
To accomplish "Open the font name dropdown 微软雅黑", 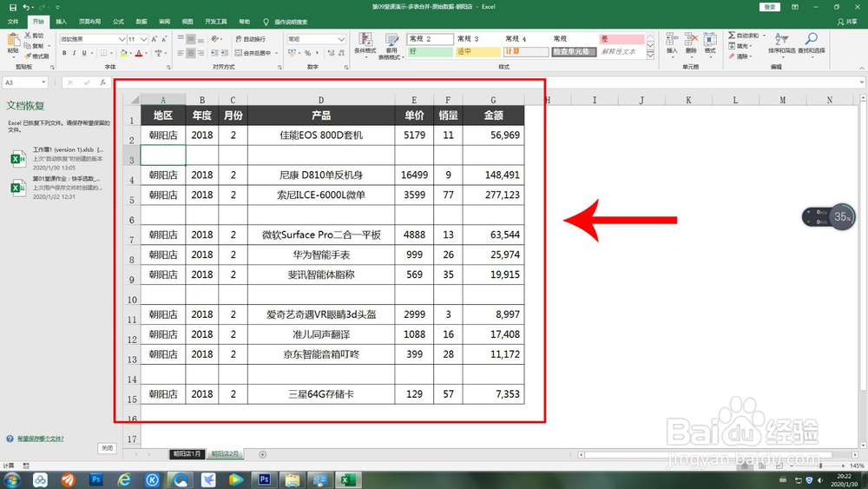I will [122, 39].
